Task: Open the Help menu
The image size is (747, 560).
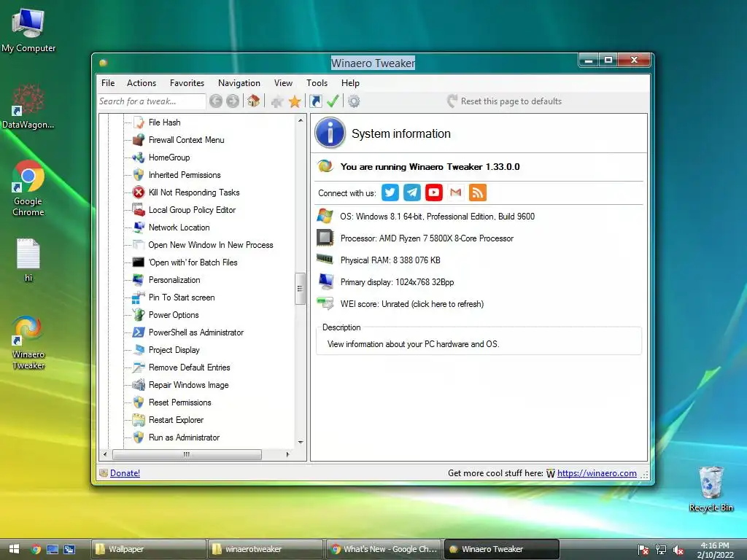Action: click(350, 83)
